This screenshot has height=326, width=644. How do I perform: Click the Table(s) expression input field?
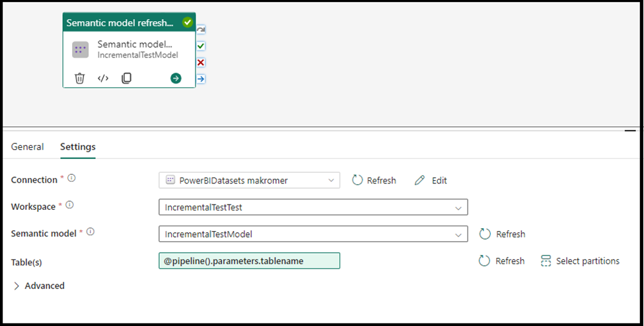pos(249,261)
